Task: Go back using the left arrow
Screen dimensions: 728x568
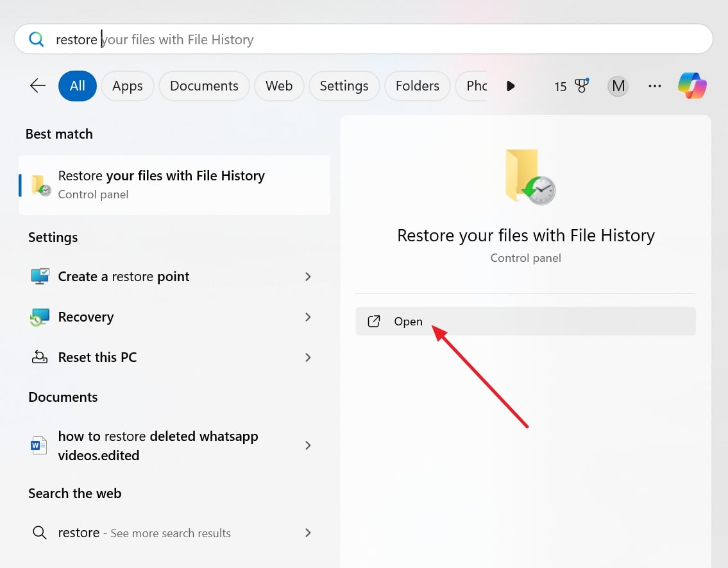Action: pos(37,85)
